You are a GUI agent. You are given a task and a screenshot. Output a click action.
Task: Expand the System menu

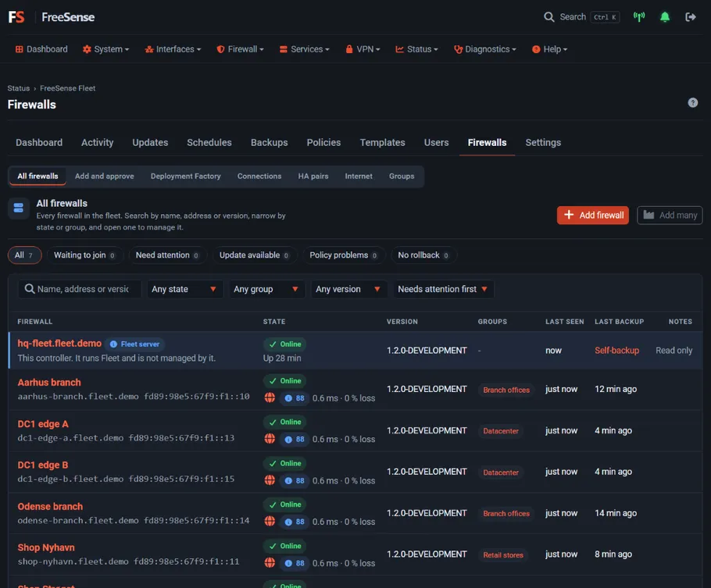105,49
